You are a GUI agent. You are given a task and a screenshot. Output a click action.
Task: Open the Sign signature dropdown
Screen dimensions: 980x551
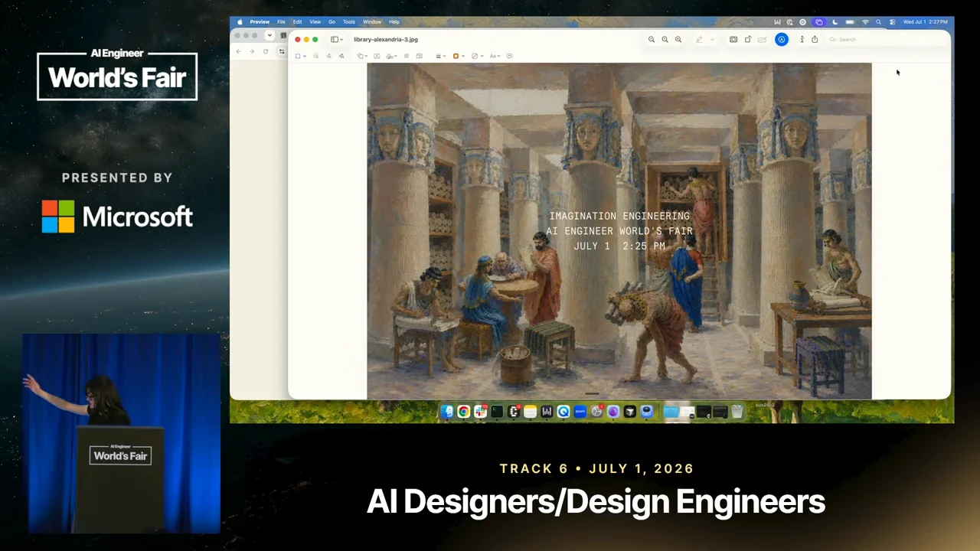(x=392, y=56)
